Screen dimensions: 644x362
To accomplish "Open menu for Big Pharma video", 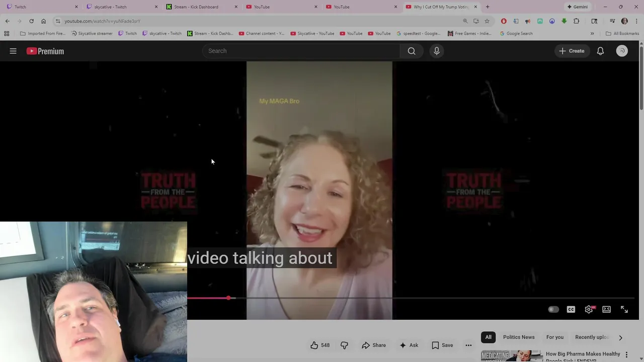I will [x=626, y=354].
